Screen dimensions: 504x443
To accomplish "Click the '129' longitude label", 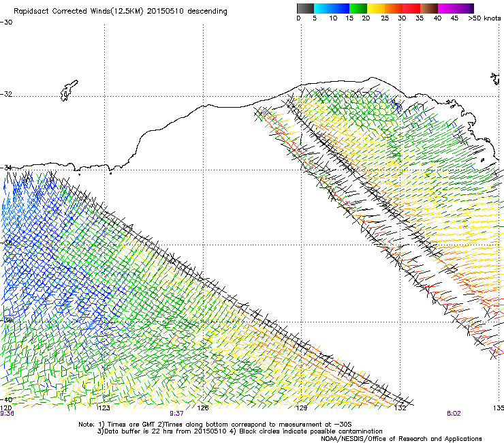I will [301, 408].
